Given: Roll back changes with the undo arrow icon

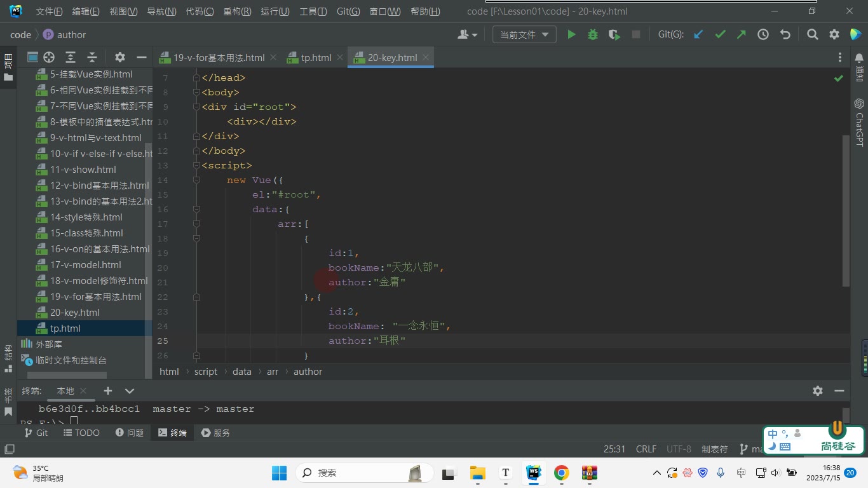Looking at the screenshot, I should click(x=785, y=35).
